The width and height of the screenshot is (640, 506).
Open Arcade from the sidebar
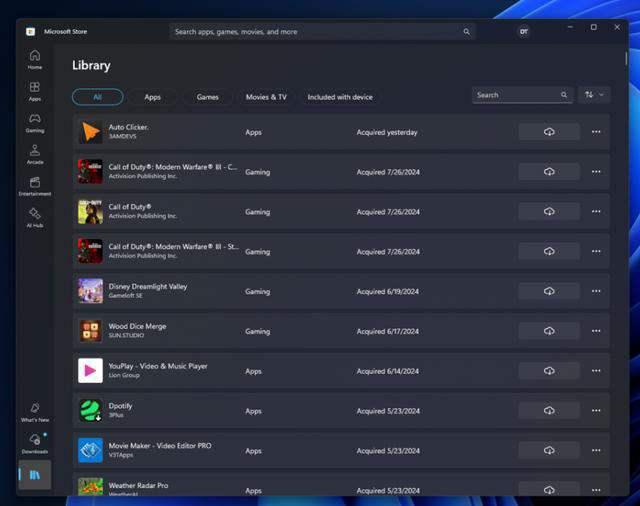35,154
